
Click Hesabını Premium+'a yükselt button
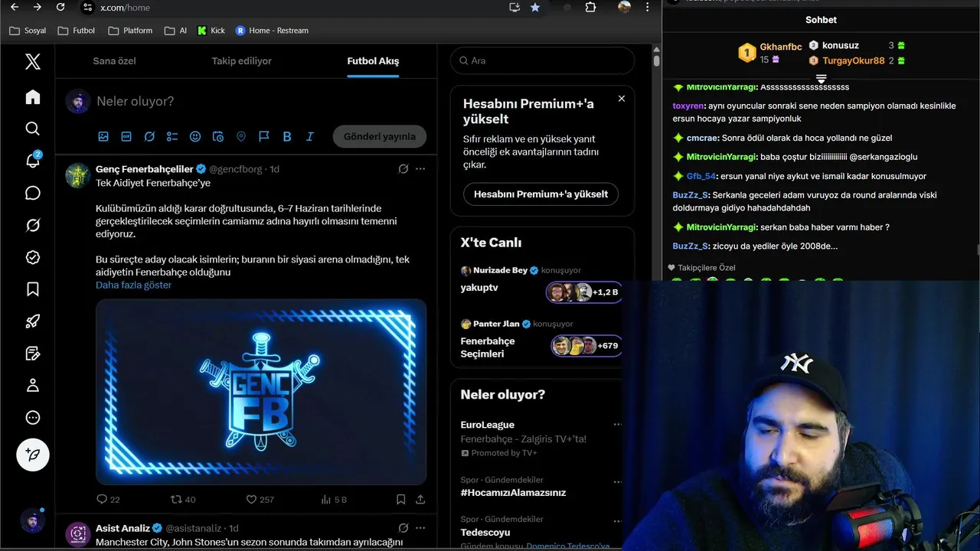[x=541, y=194]
